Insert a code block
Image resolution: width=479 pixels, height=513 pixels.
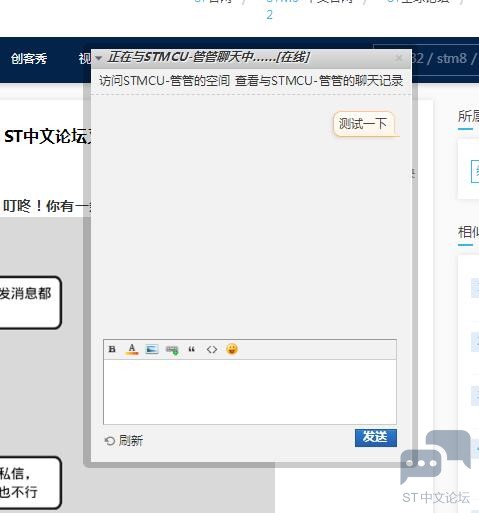pyautogui.click(x=212, y=349)
